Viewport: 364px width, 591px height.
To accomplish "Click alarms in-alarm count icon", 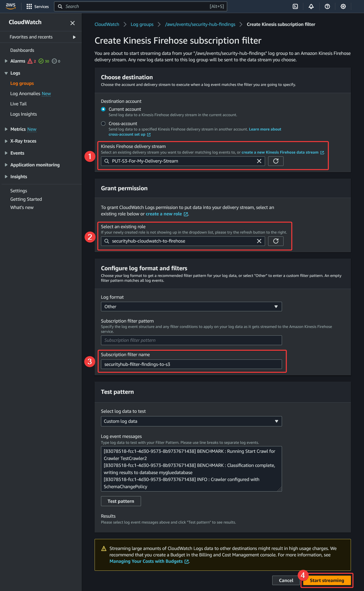I will click(x=30, y=61).
